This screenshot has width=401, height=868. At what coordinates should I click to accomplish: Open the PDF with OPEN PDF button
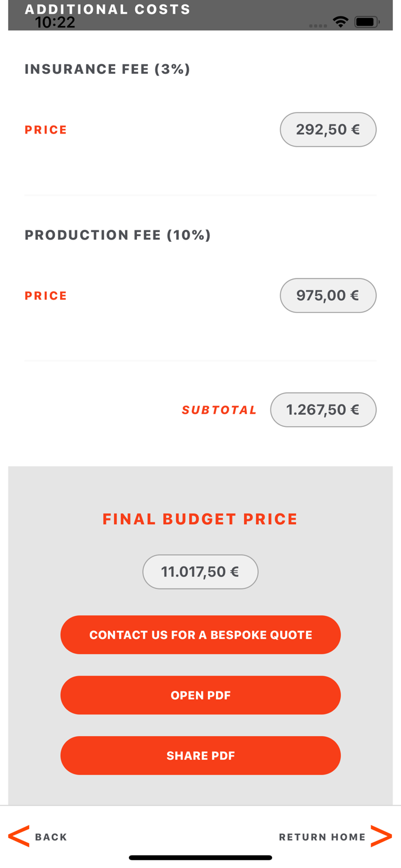coord(200,695)
